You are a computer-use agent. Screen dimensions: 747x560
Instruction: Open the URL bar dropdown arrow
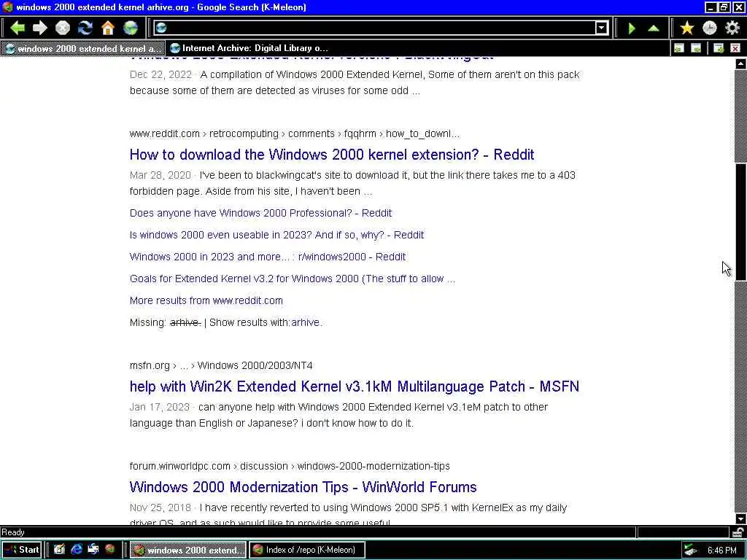point(602,28)
